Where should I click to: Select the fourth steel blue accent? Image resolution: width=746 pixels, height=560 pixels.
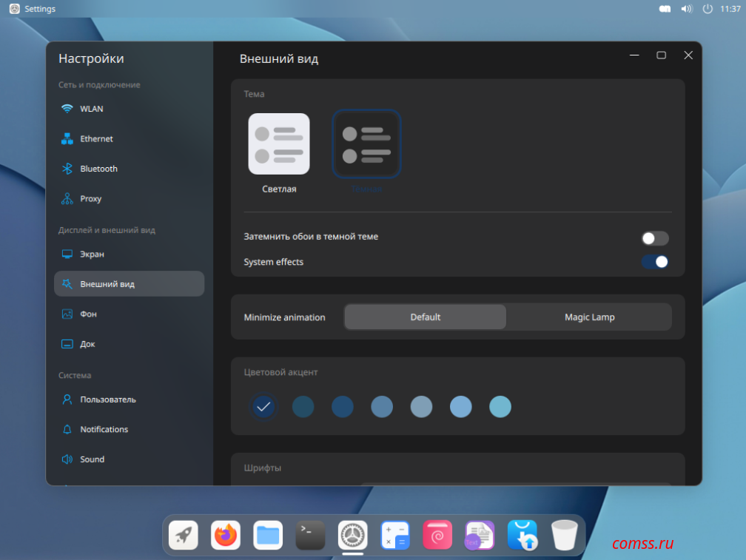pyautogui.click(x=382, y=407)
